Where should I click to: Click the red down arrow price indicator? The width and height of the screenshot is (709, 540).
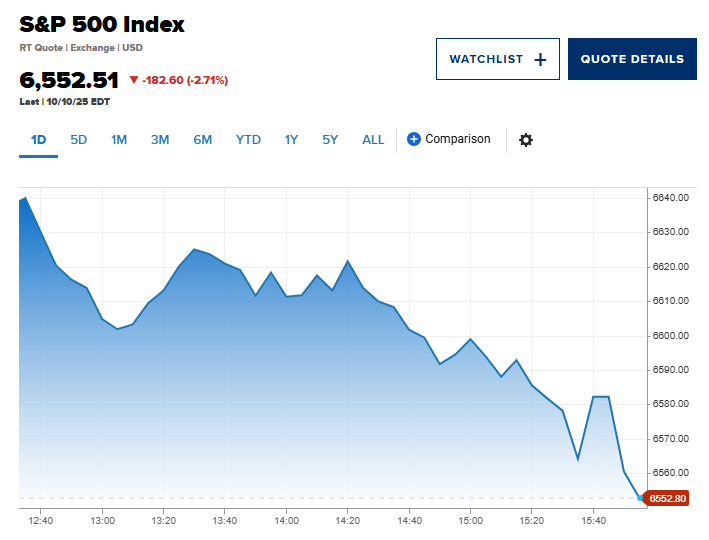[133, 80]
